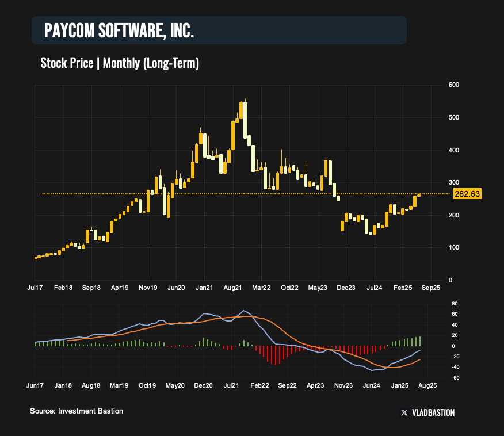Click the deepest red histogram bar
The height and width of the screenshot is (436, 504).
click(276, 355)
